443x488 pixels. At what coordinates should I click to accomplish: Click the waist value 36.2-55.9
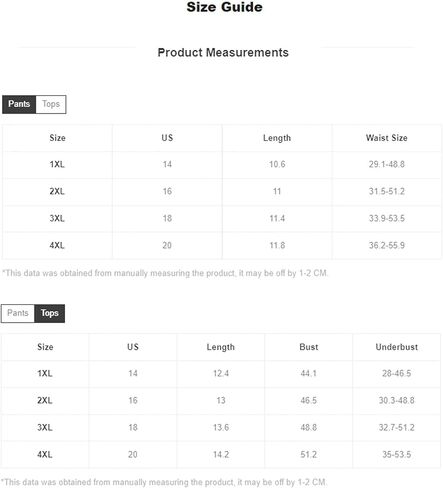(387, 245)
